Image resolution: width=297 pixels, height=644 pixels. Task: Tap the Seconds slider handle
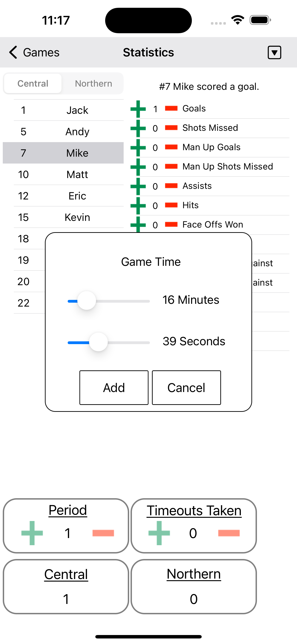pos(98,342)
